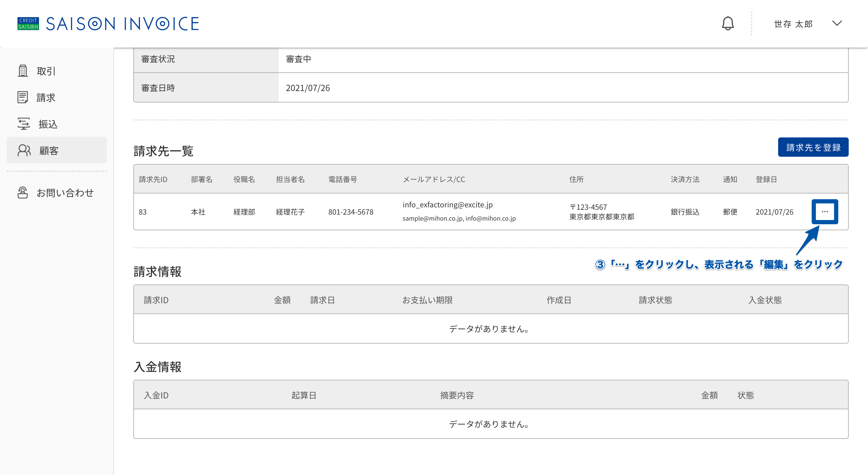
Task: Click the 摘要内容 column header
Action: click(x=457, y=395)
